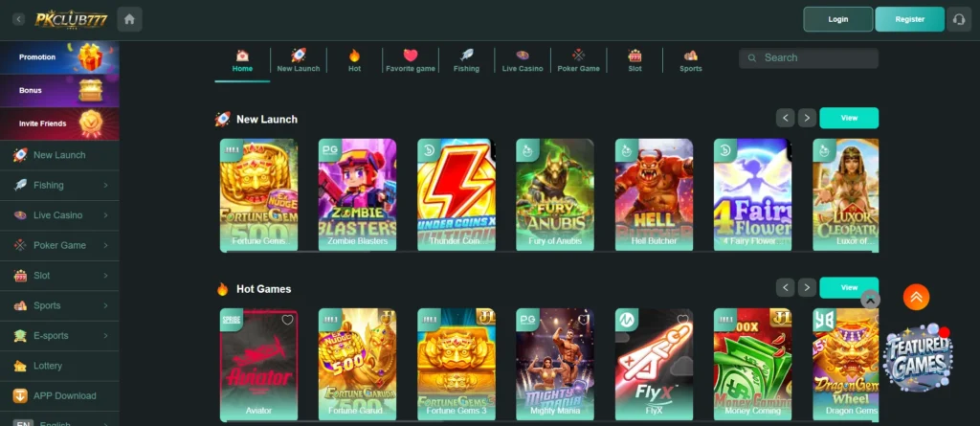Click View button for New Launch section

(849, 118)
